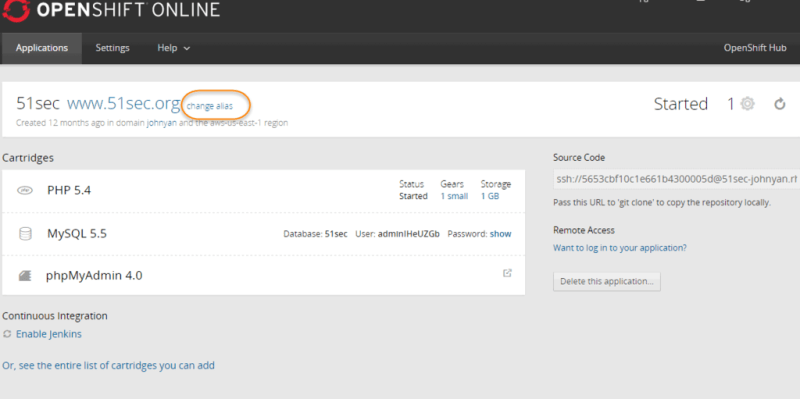Click the Remote Access heading
The image size is (800, 399).
(x=584, y=230)
